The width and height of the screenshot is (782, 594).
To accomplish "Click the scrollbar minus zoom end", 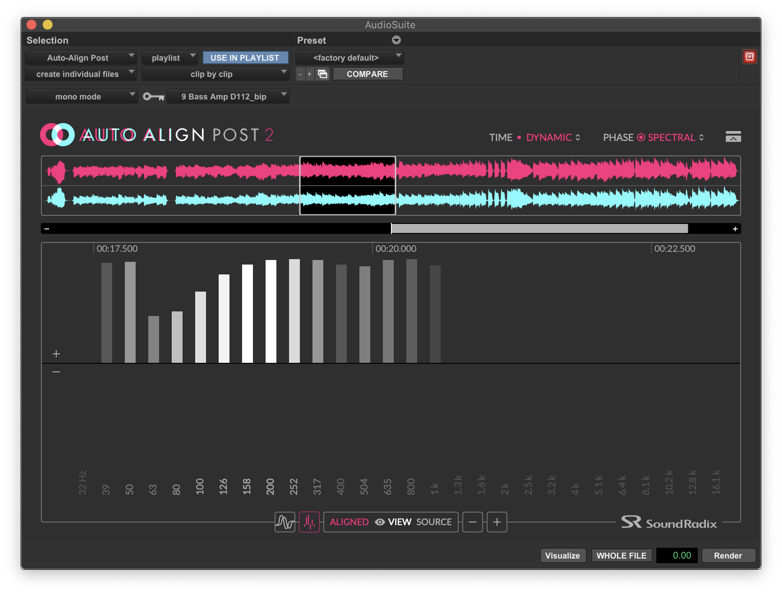I will pos(47,229).
